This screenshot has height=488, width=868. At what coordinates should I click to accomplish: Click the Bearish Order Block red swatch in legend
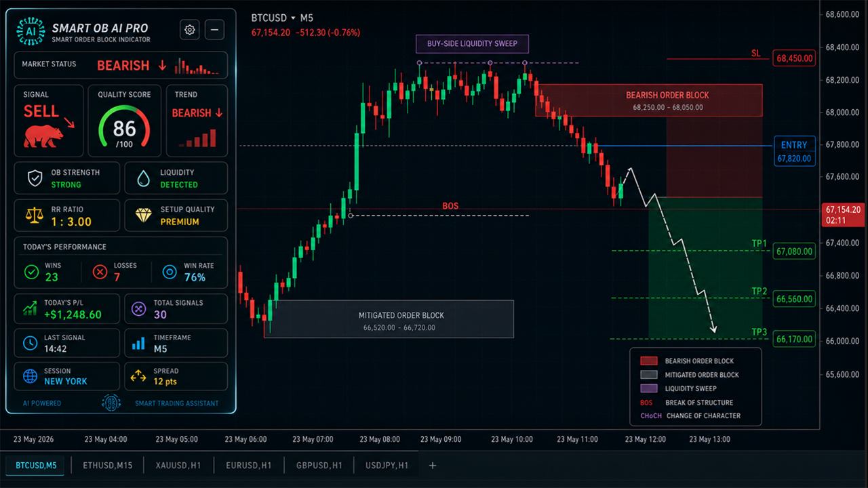[649, 361]
